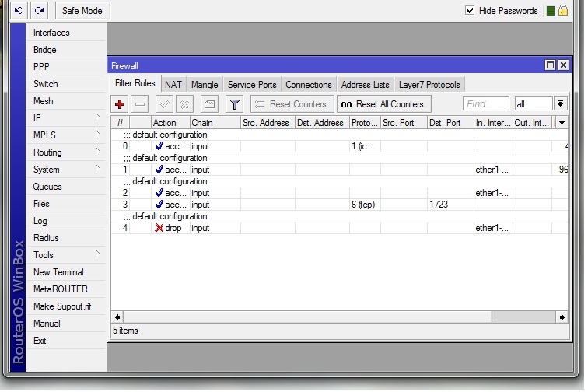Expand the Routing submenu arrow
The image size is (588, 392).
tap(97, 151)
